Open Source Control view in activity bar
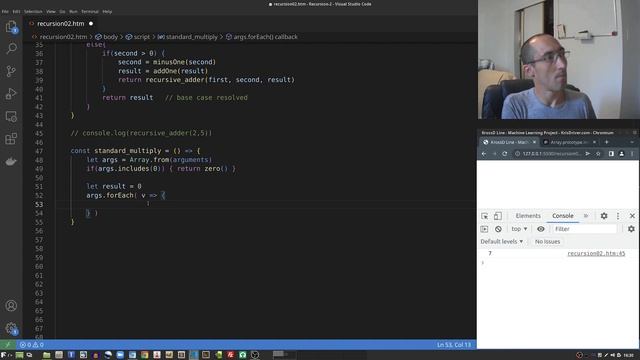 click(x=11, y=71)
